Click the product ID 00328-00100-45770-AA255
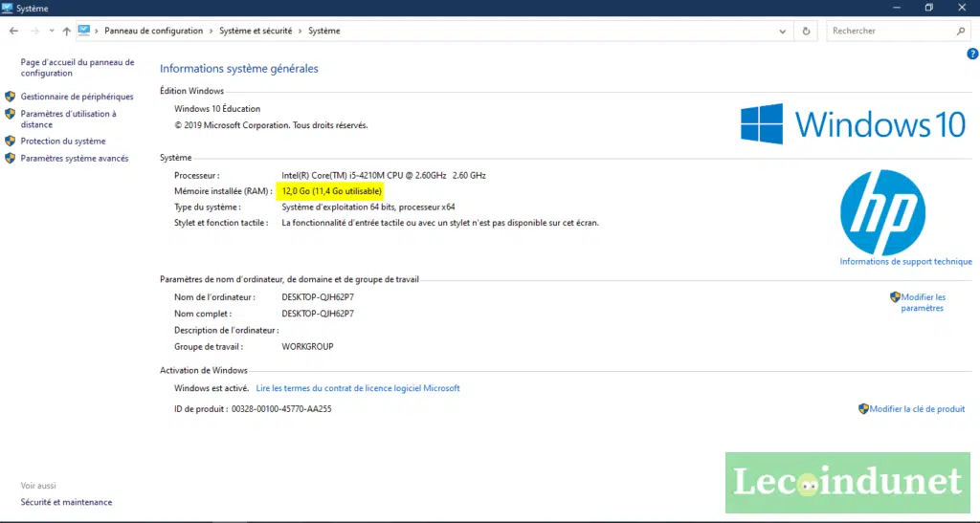The image size is (980, 523). click(x=281, y=409)
